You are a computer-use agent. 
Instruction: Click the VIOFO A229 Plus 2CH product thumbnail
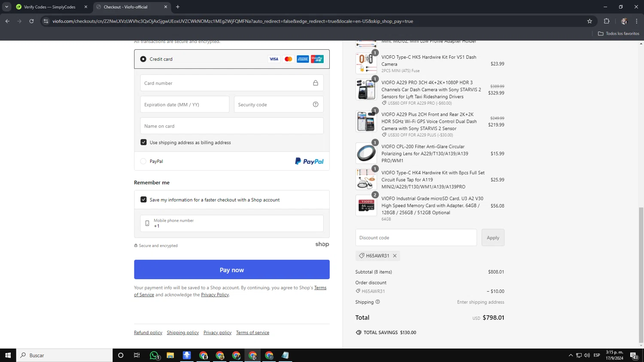coord(366,121)
